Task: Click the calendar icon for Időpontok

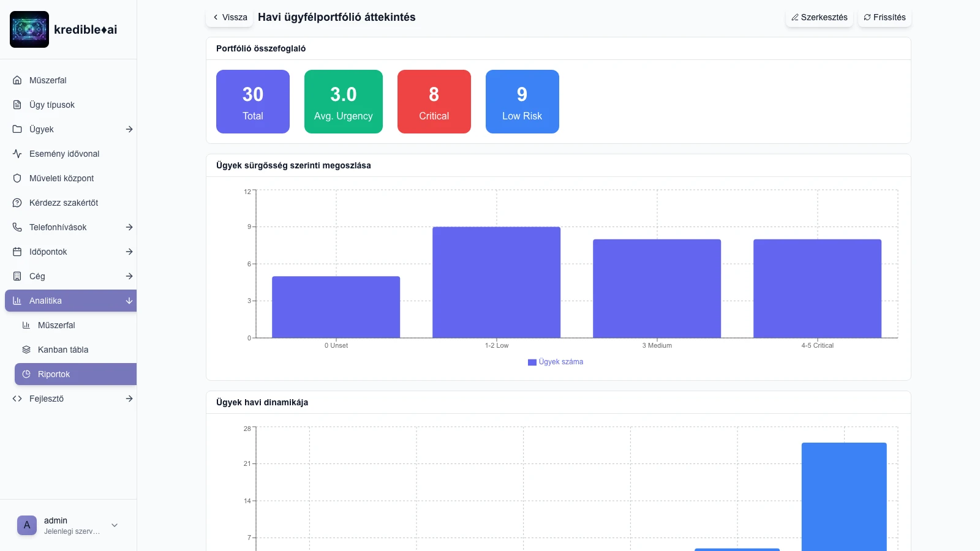Action: tap(17, 252)
